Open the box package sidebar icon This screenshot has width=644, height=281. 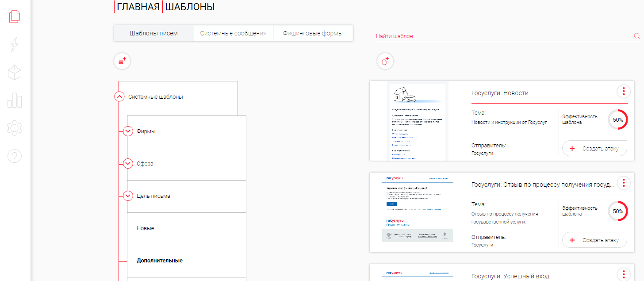click(15, 72)
